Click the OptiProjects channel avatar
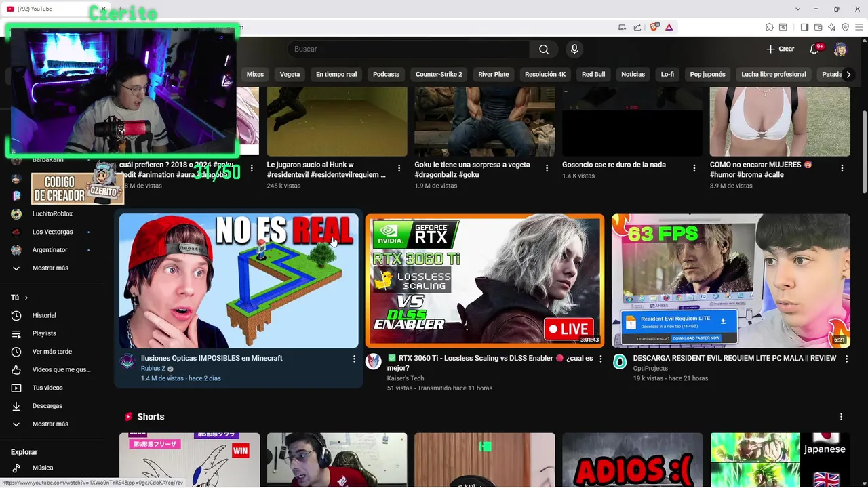Viewport: 868px width, 488px height. [620, 361]
